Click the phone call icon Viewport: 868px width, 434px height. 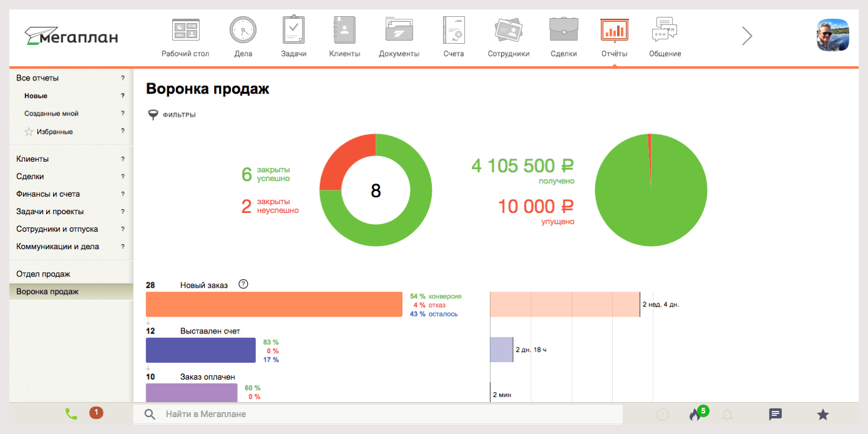point(71,413)
